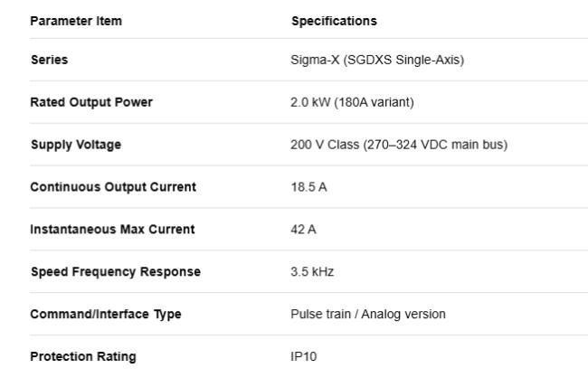Click the IP10 value

coord(304,356)
